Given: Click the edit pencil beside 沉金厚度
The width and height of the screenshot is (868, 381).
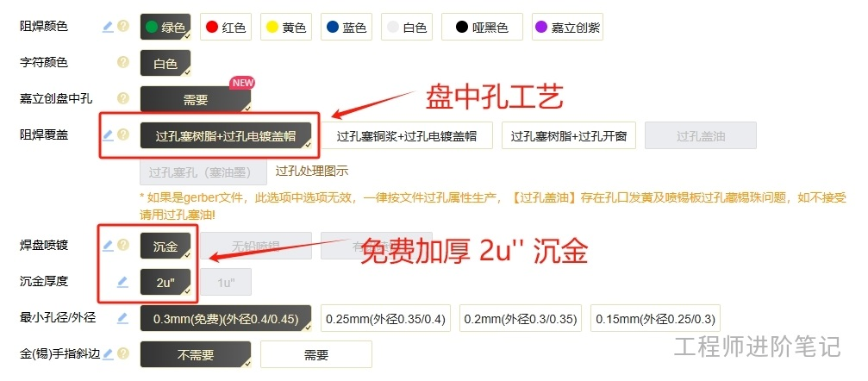Looking at the screenshot, I should [123, 281].
